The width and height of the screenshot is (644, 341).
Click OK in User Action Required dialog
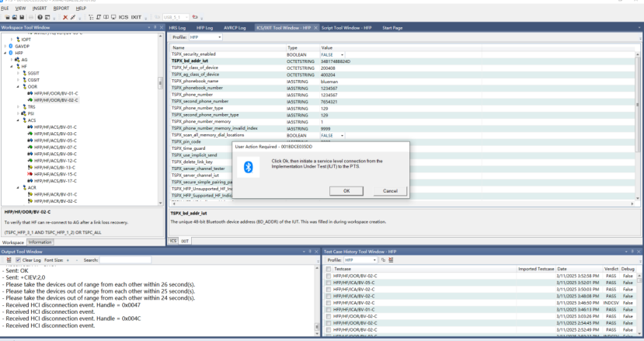(346, 191)
